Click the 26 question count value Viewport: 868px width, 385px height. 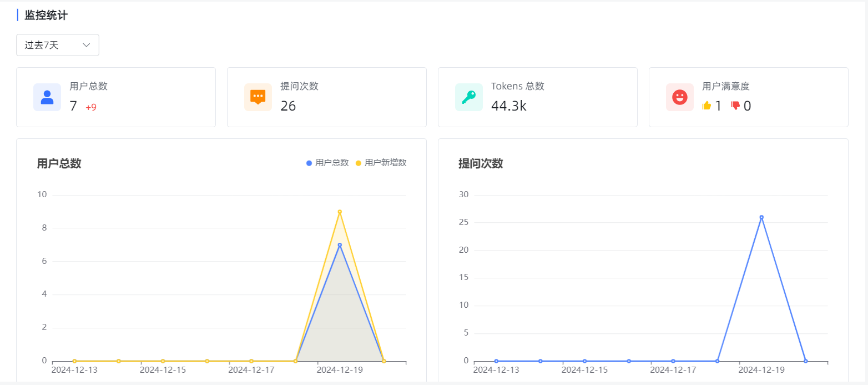pos(288,106)
